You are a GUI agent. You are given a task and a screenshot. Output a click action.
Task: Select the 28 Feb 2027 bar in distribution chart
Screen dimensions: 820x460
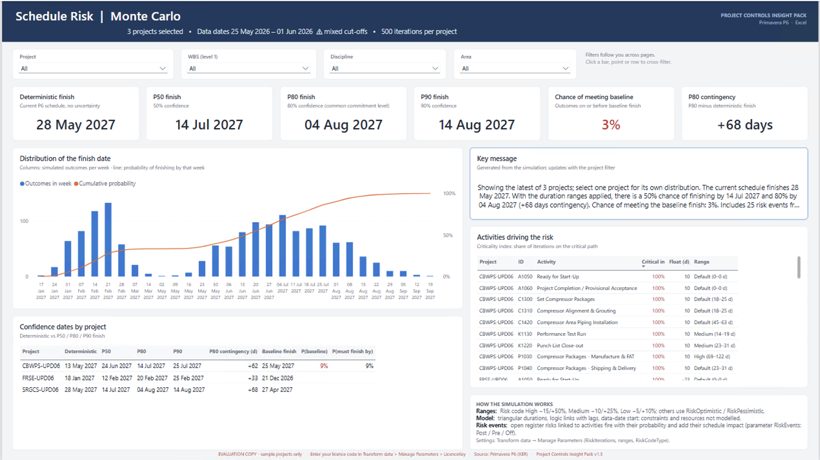pos(121,260)
